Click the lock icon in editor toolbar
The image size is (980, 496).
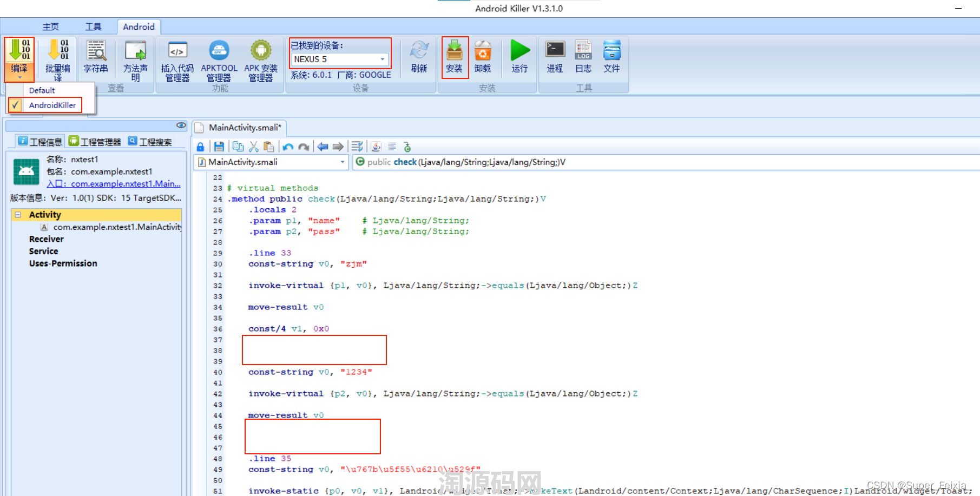tap(200, 147)
